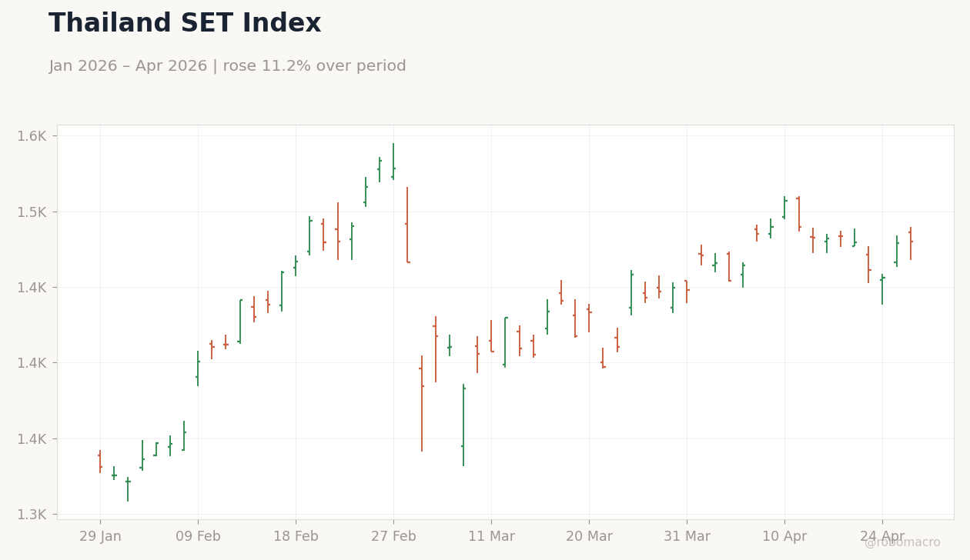Select the 11 Mar date label
Image resolution: width=970 pixels, height=560 pixels.
(x=491, y=537)
